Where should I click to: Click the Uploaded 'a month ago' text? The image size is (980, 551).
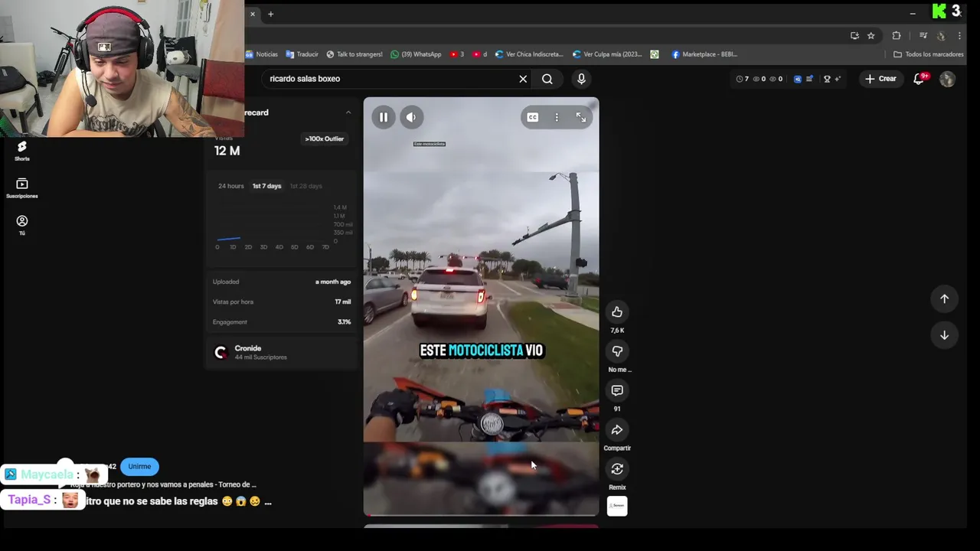point(333,282)
